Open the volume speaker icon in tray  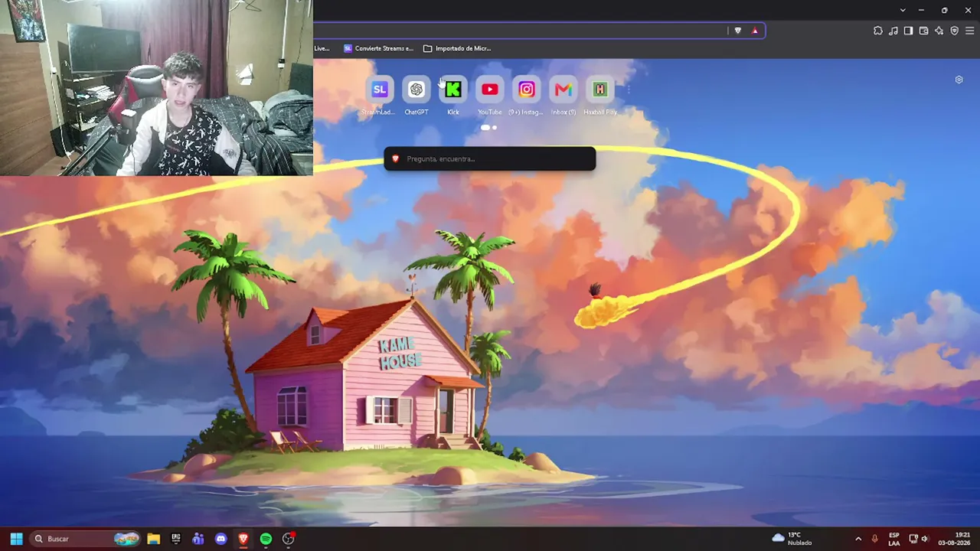(925, 539)
